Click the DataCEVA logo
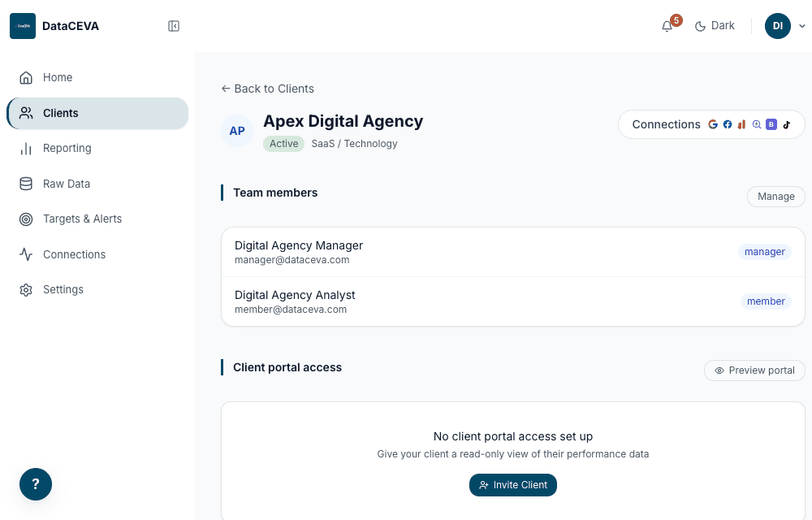The height and width of the screenshot is (520, 812). coord(23,26)
